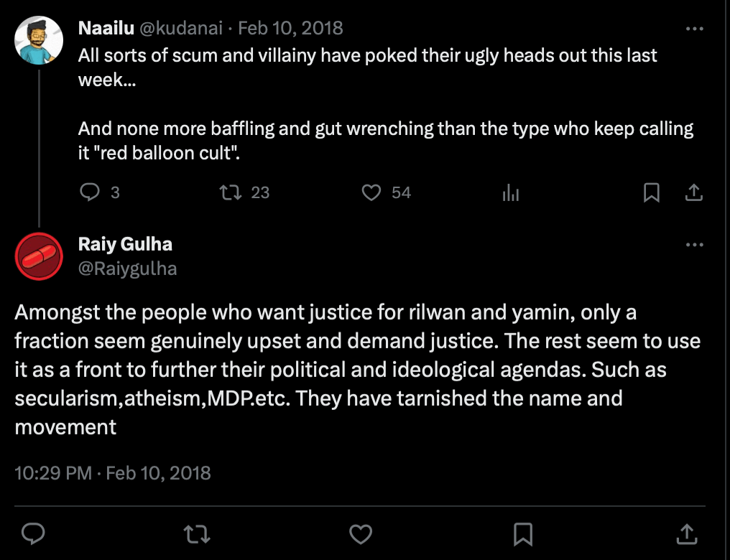
Task: Share Naailu's tweet
Action: (693, 192)
